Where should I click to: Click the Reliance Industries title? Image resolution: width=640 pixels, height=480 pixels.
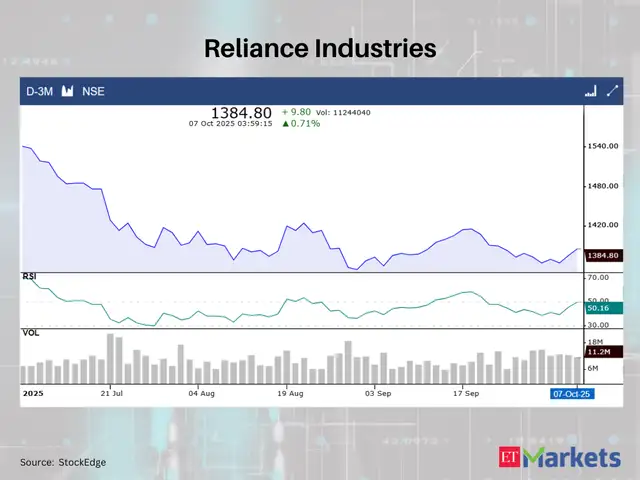coord(320,47)
